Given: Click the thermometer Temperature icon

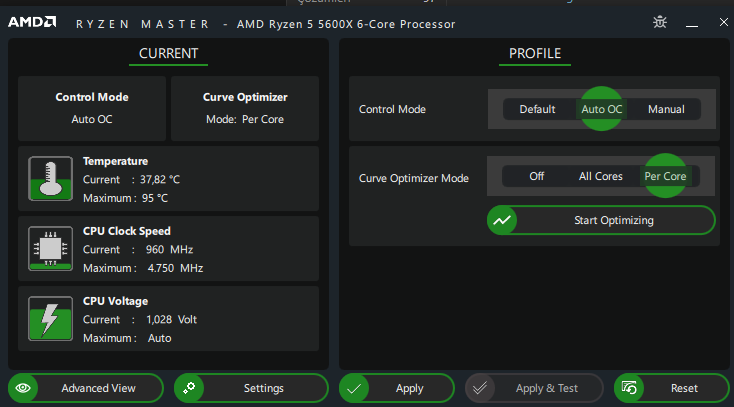Looking at the screenshot, I should (x=50, y=178).
